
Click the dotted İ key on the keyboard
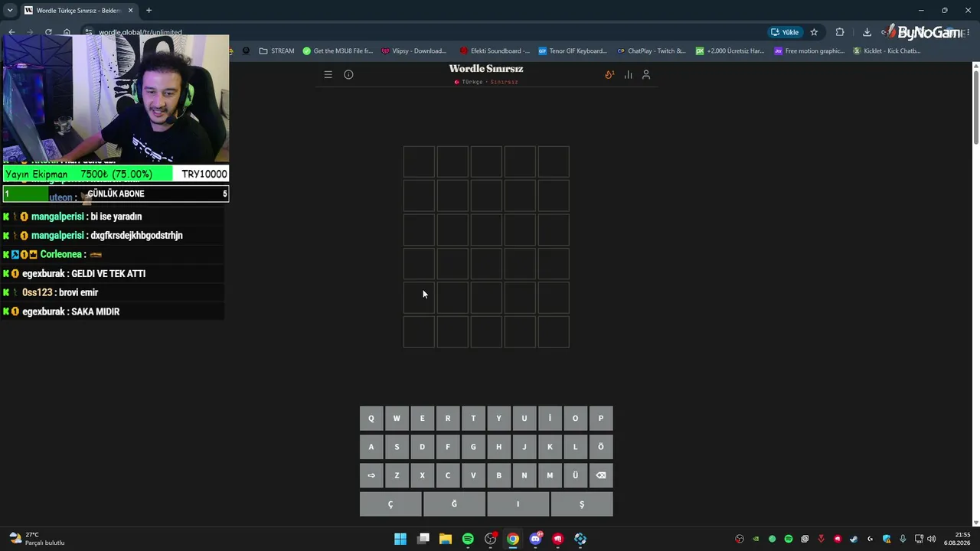[x=550, y=419]
